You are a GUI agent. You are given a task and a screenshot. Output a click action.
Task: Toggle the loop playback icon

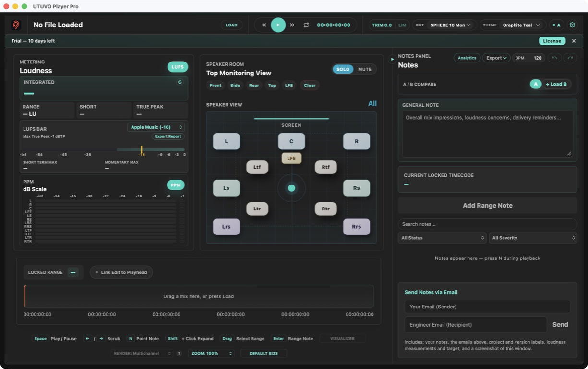(306, 25)
